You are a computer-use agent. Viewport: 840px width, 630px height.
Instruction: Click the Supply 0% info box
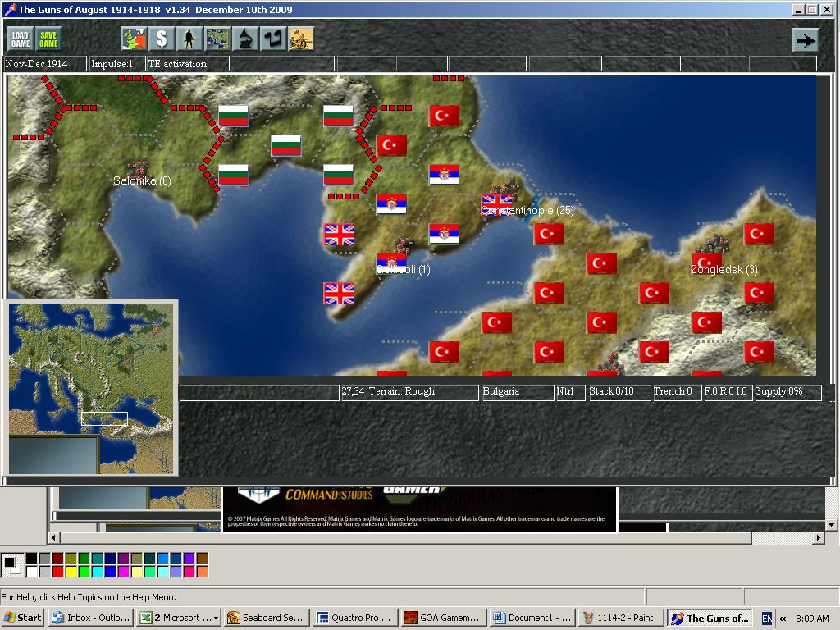pyautogui.click(x=787, y=392)
